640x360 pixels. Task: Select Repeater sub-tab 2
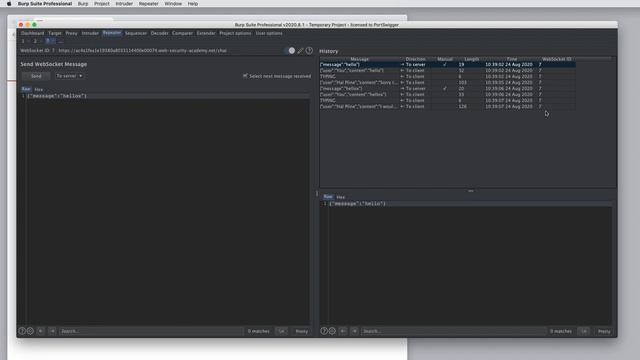pyautogui.click(x=36, y=41)
